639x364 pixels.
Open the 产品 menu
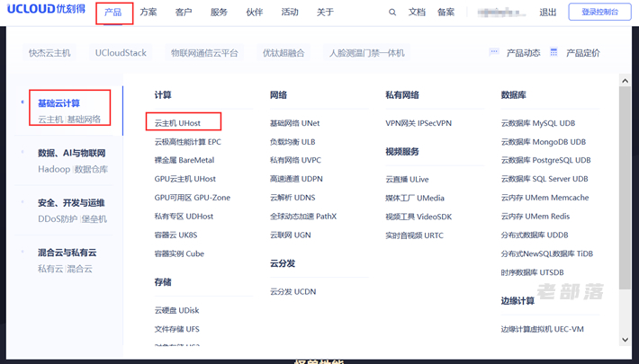tap(112, 13)
